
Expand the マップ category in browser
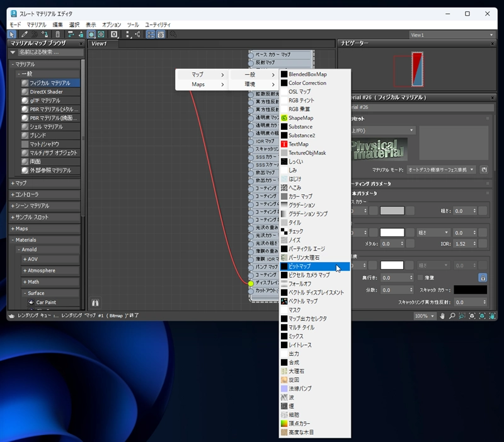(45, 183)
